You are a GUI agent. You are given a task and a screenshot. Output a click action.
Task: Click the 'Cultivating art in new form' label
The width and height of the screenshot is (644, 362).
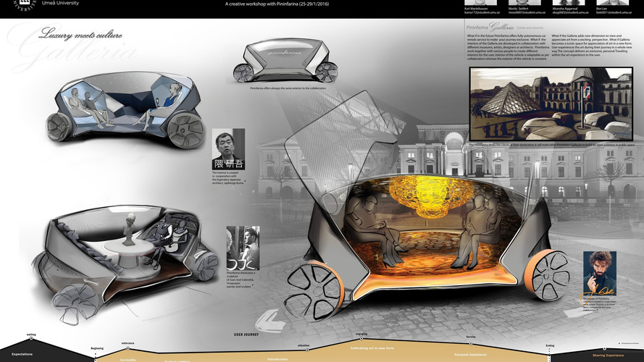372,348
